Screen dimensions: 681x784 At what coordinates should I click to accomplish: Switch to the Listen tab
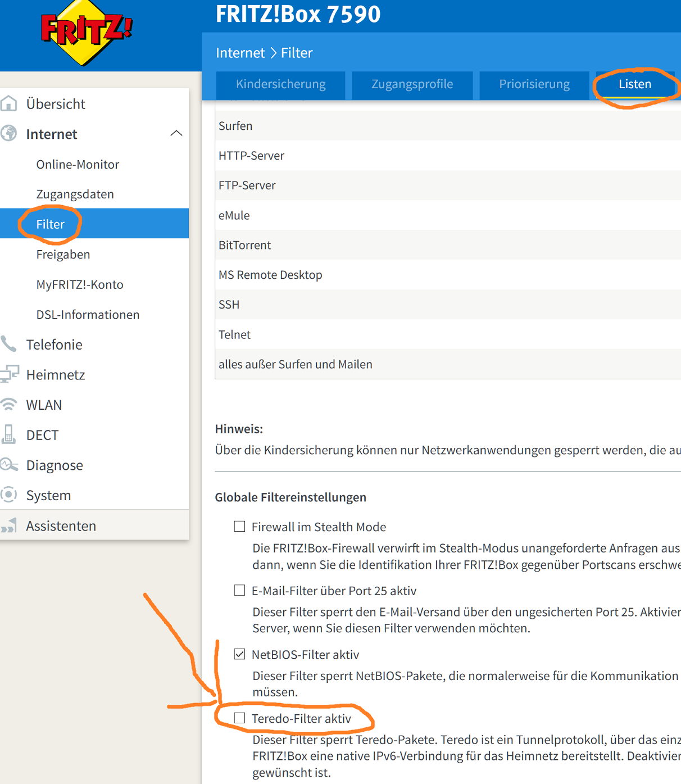click(x=635, y=84)
